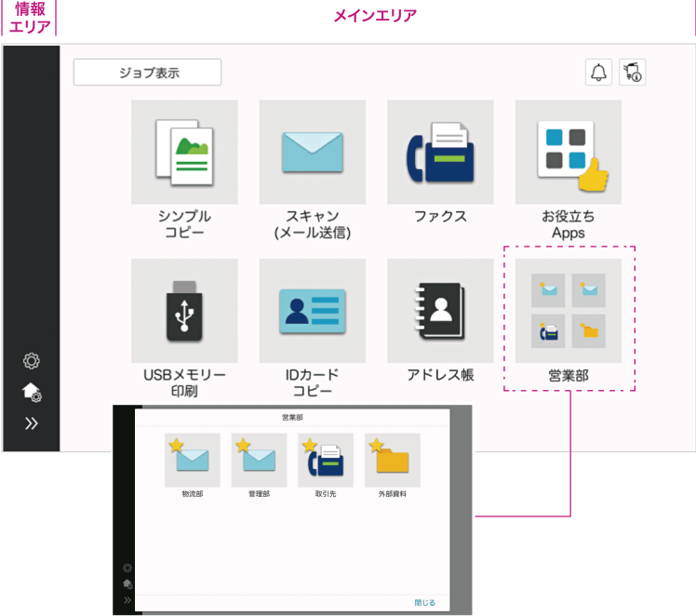Expand the info area with double-chevron
This screenshot has height=616, width=696.
pos(32,423)
